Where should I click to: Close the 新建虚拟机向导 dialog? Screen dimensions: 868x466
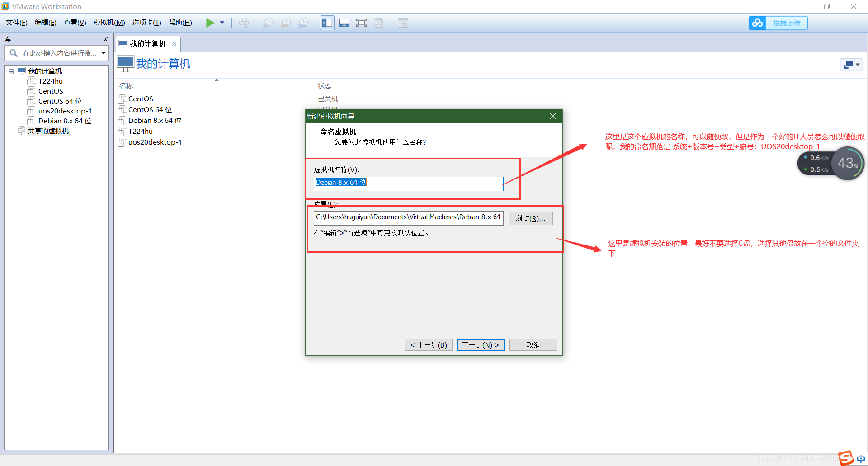pos(552,117)
